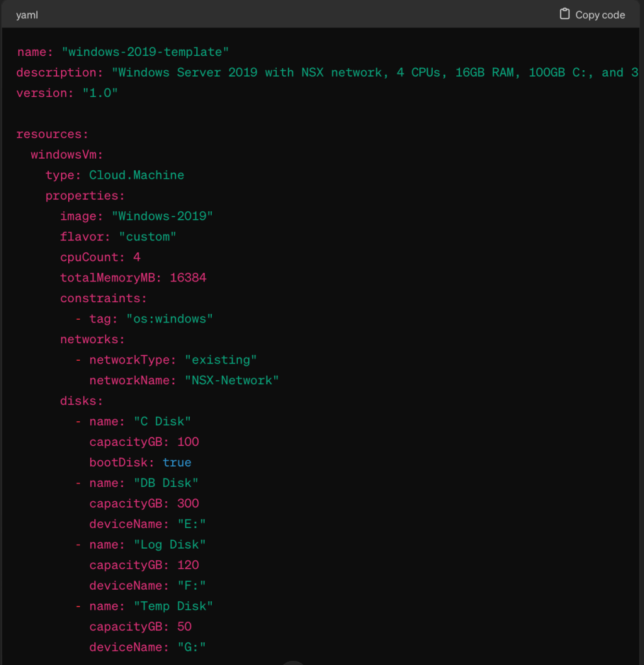Click the bootDisk true value

[x=177, y=463]
